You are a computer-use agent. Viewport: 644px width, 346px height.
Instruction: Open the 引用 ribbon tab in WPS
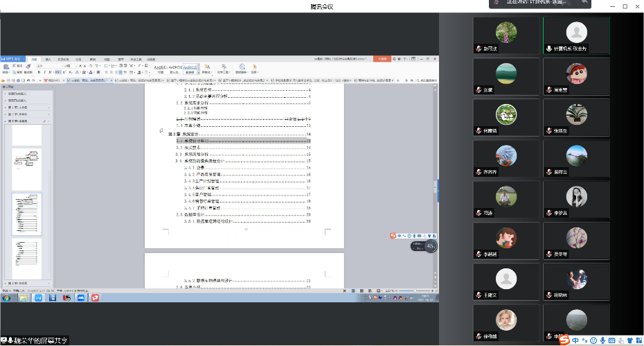(x=78, y=59)
